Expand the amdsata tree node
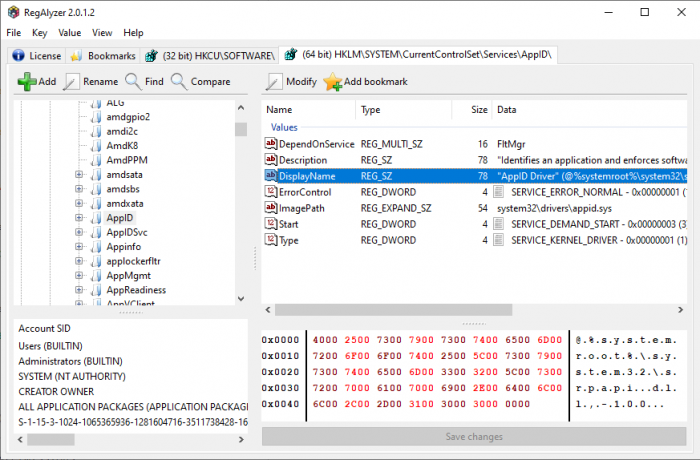 79,174
